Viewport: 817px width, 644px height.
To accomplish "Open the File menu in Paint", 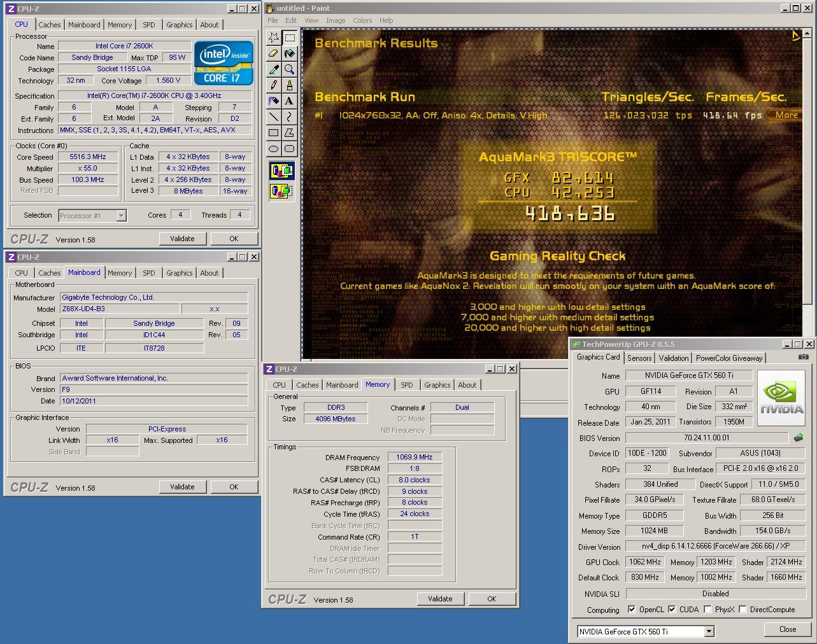I will 273,20.
